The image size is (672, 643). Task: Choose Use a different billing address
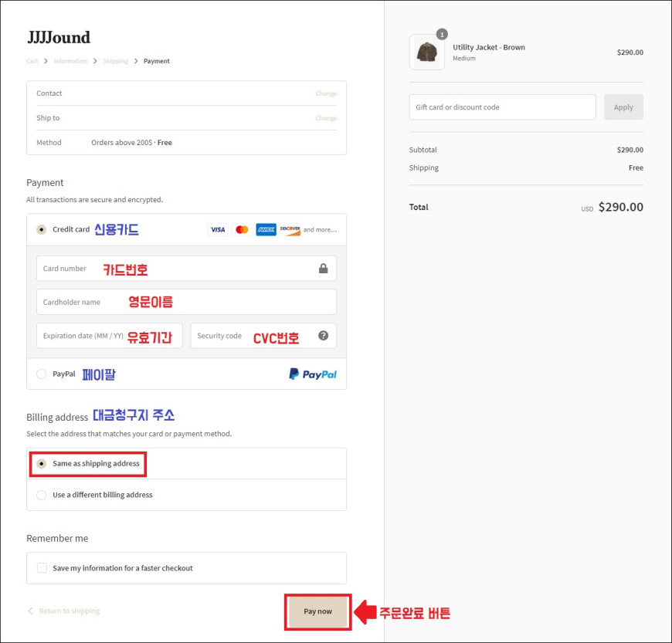(41, 495)
